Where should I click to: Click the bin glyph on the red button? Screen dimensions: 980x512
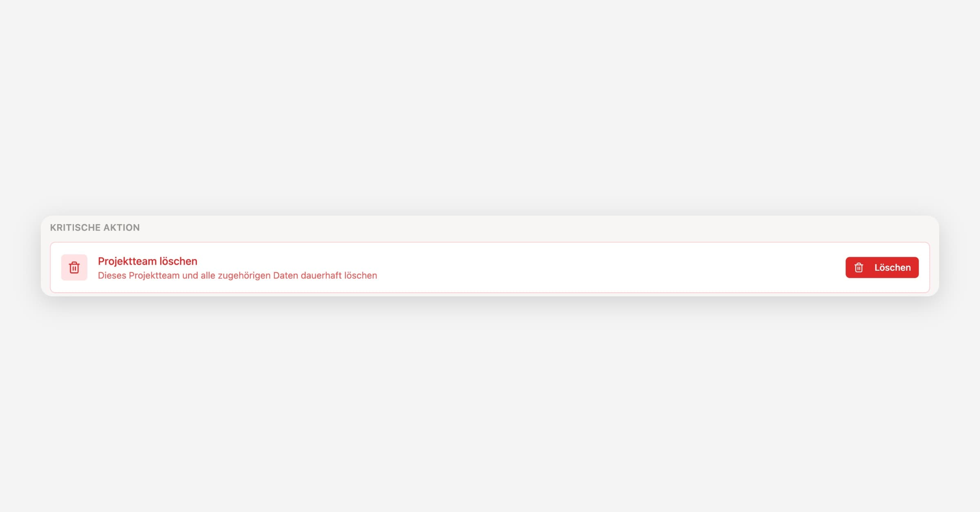(x=859, y=267)
